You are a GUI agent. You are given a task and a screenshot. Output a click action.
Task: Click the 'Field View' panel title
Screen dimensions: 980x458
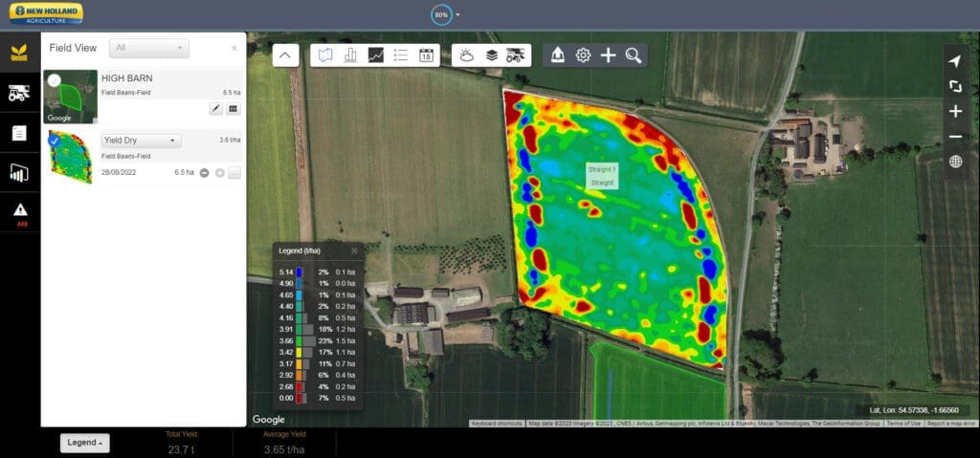[73, 48]
